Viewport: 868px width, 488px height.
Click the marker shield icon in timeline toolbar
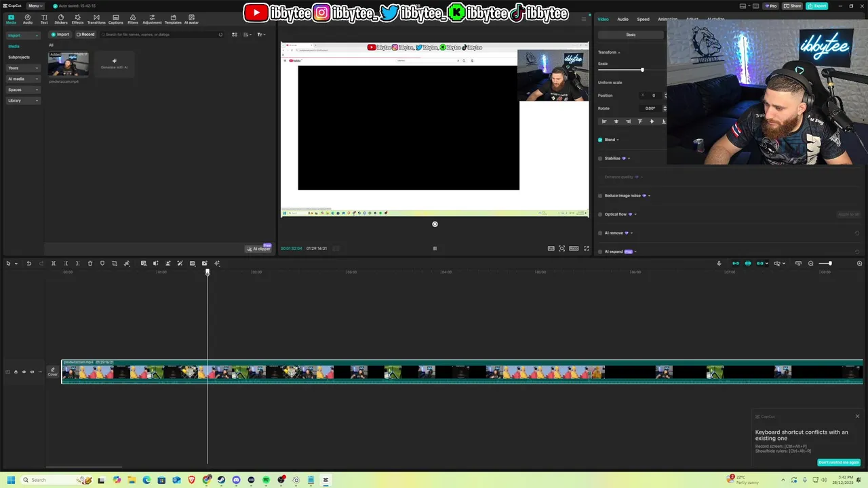pyautogui.click(x=102, y=264)
